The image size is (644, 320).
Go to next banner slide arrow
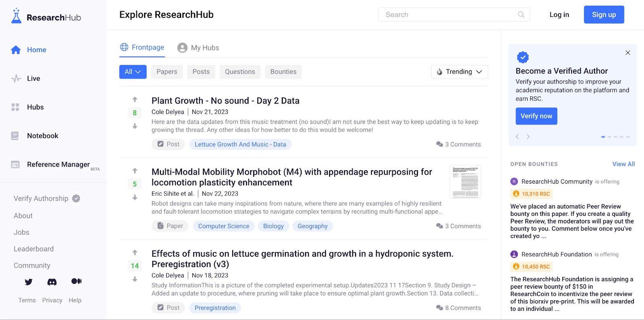[528, 137]
